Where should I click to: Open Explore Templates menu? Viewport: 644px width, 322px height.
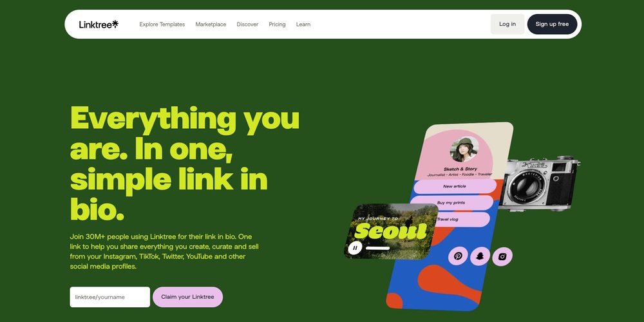coord(162,24)
